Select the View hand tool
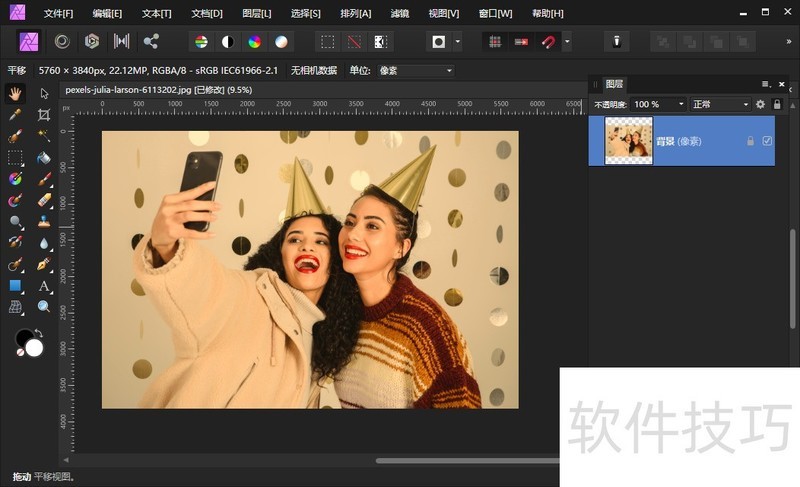This screenshot has width=800, height=487. click(15, 93)
